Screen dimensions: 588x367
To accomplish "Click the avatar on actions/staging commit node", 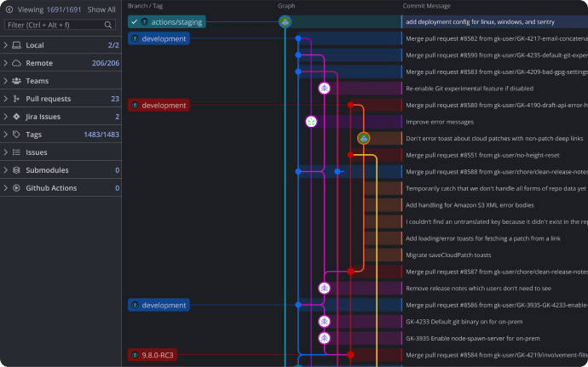I will 285,22.
